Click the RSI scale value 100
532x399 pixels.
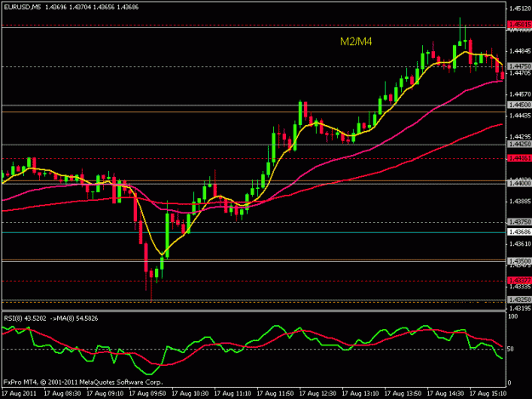(x=513, y=316)
